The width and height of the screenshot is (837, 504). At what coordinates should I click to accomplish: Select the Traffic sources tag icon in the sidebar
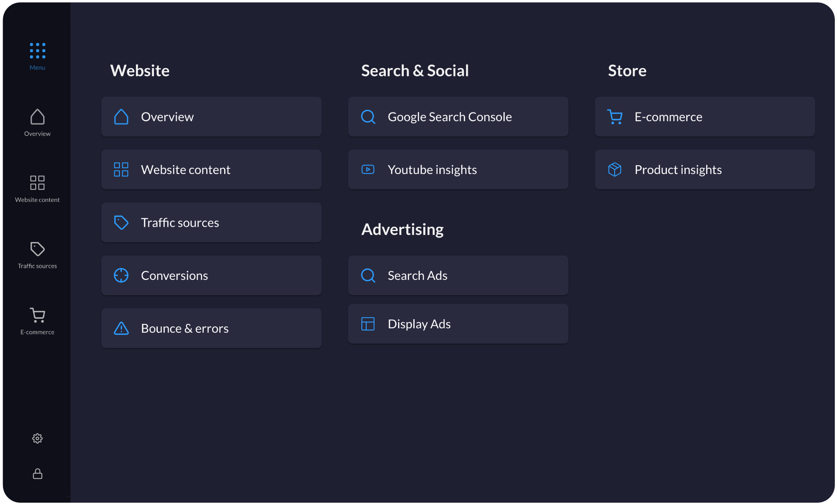(x=37, y=249)
